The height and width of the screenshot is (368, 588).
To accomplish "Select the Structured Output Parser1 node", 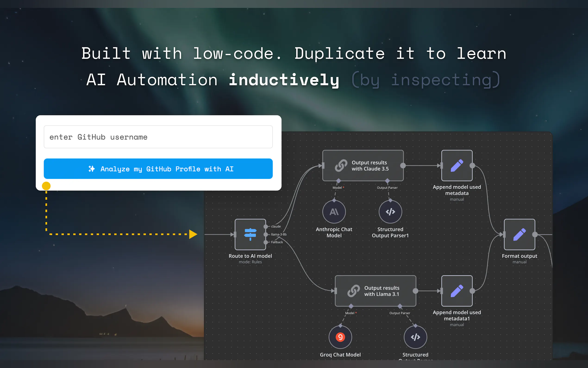I will click(390, 212).
